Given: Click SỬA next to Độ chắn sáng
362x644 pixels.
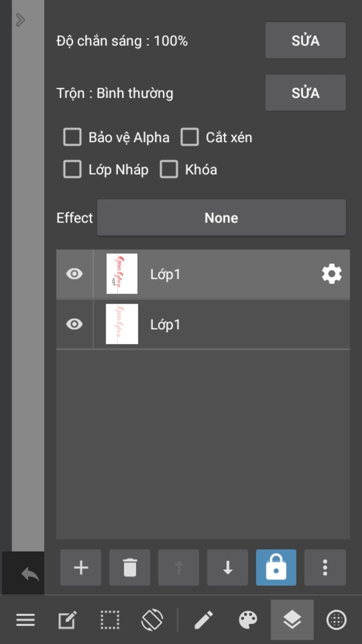Looking at the screenshot, I should coord(305,40).
